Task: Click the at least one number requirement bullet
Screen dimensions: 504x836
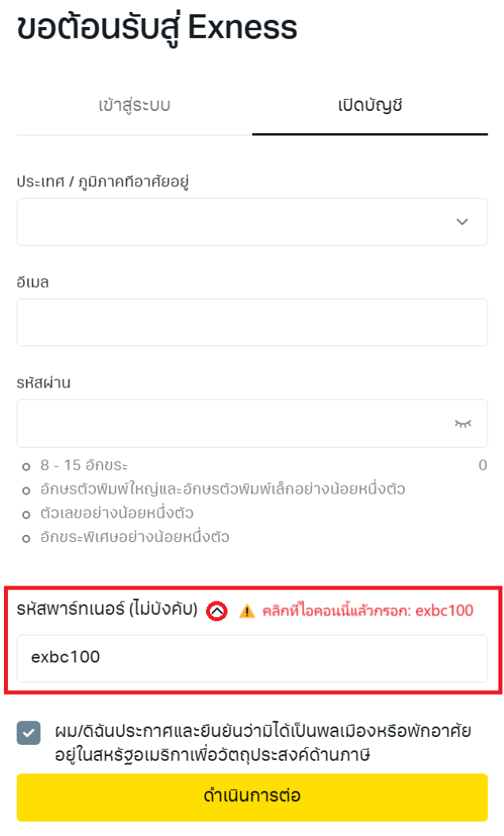Action: 116,513
